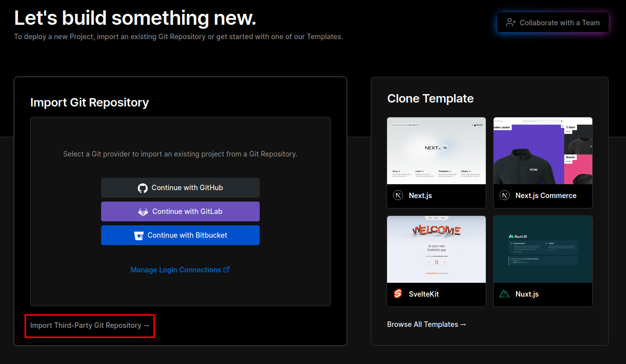The image size is (626, 364).
Task: Click the Clone Template heading
Action: (430, 99)
